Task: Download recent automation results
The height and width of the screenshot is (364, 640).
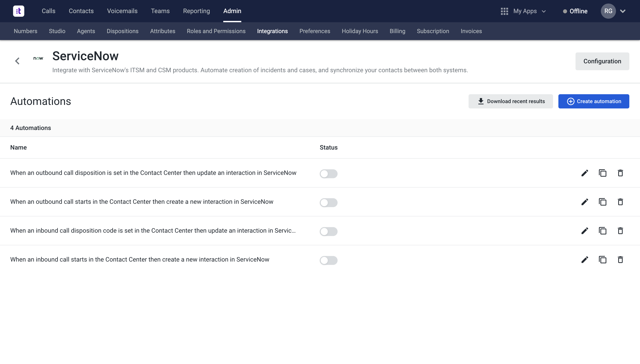Action: [x=510, y=101]
